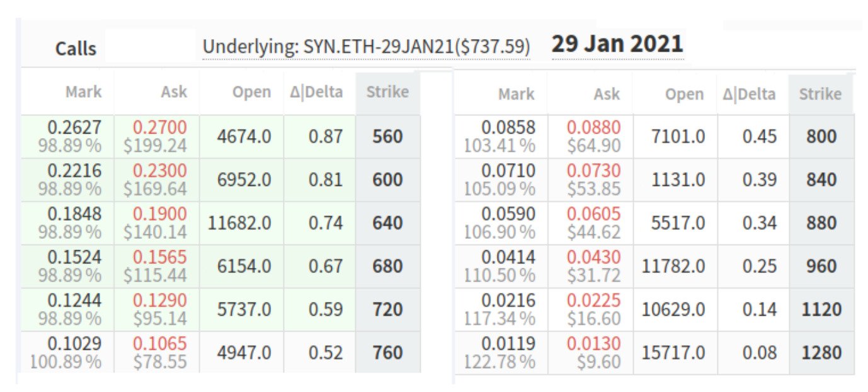Click mark price 0.2627 in first row
This screenshot has width=868, height=392.
click(74, 128)
